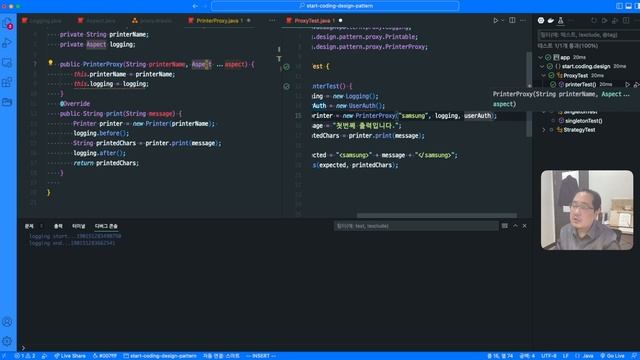Viewport: 640px width, 360px height.
Task: Start Live Share from the status bar
Action: pyautogui.click(x=70, y=356)
